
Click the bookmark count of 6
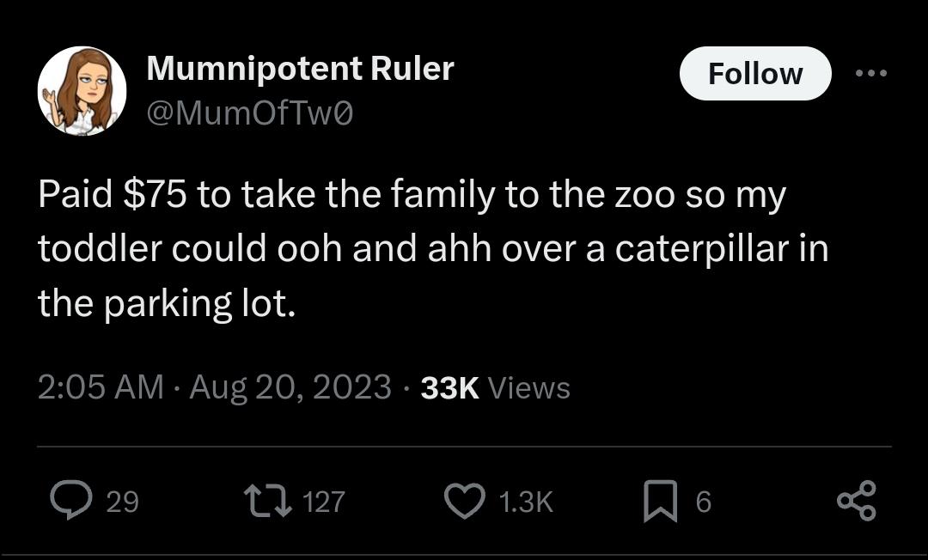point(703,502)
